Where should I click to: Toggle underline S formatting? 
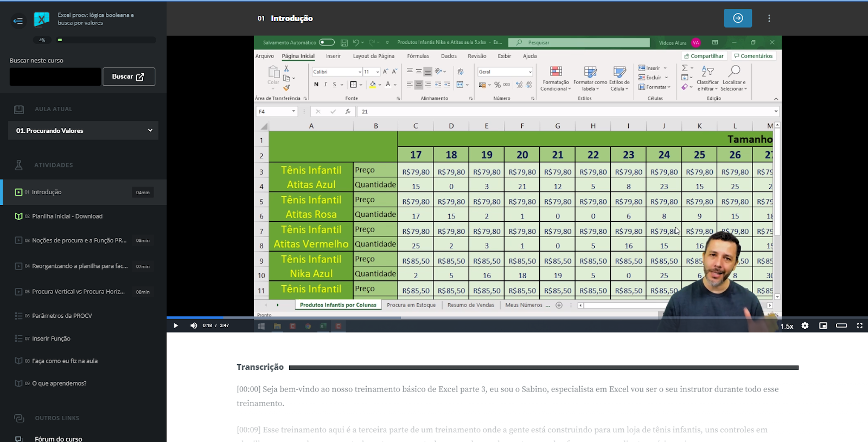[x=335, y=85]
